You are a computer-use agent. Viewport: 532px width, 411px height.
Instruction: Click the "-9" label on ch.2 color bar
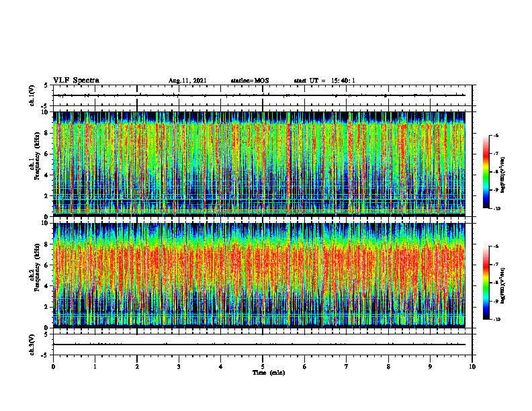496,301
